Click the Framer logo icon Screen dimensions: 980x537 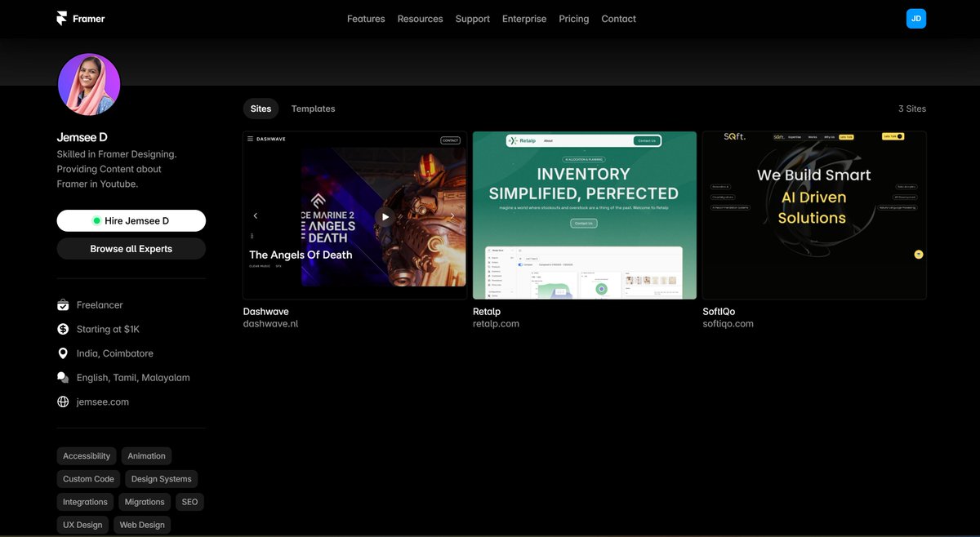tap(61, 18)
